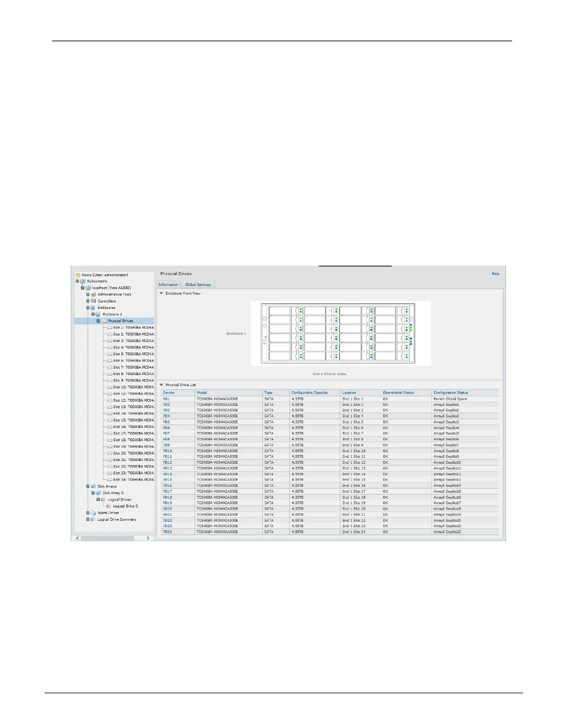Sort by Operational Status column header
This screenshot has width=563, height=728.
tap(406, 392)
